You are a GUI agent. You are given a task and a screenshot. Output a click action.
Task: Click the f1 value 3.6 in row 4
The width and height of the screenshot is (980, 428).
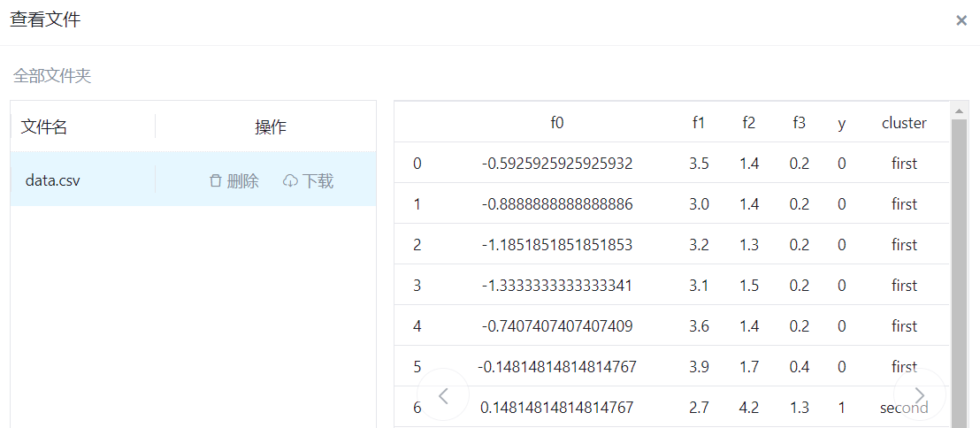click(699, 326)
